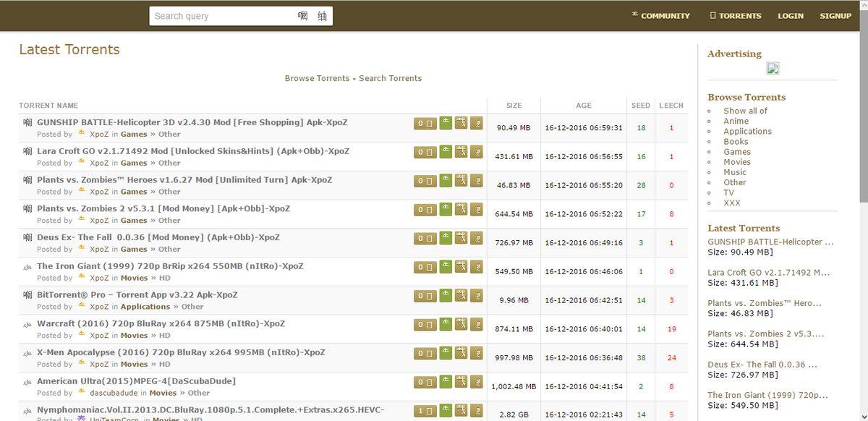Open the COMMUNITY menu
868x421 pixels.
click(660, 15)
